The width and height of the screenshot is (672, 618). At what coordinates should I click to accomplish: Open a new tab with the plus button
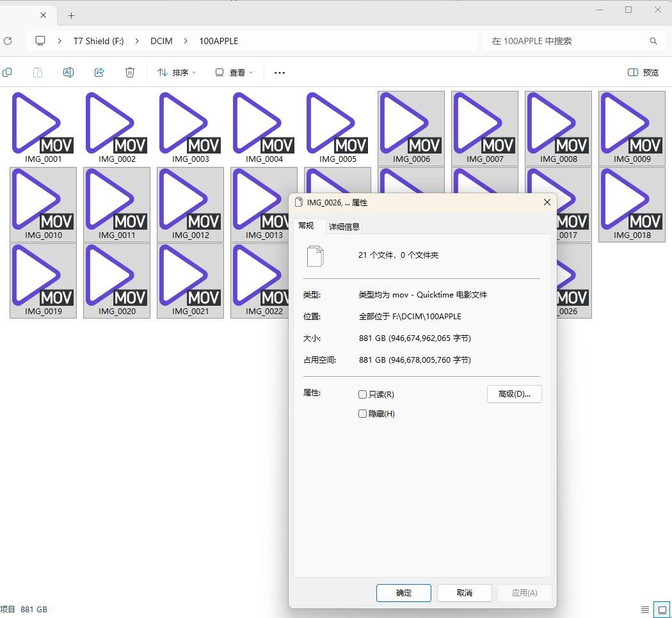71,15
